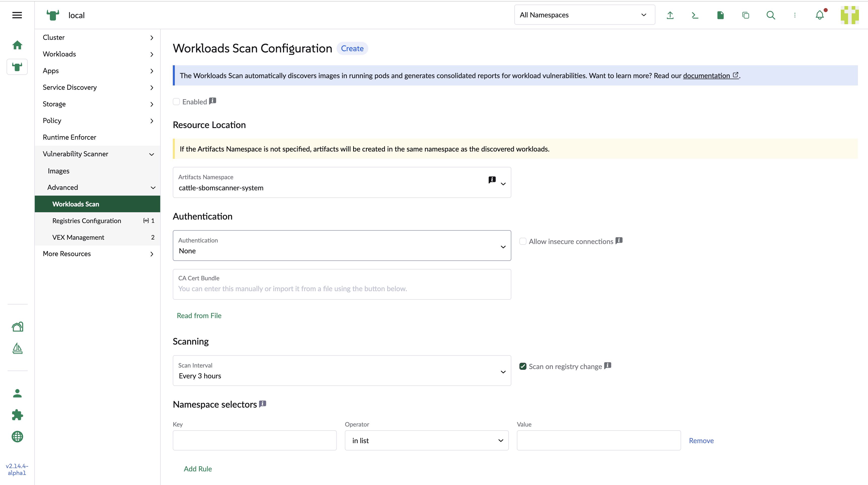Download the KubeConfig file icon
This screenshot has width=868, height=485.
720,15
